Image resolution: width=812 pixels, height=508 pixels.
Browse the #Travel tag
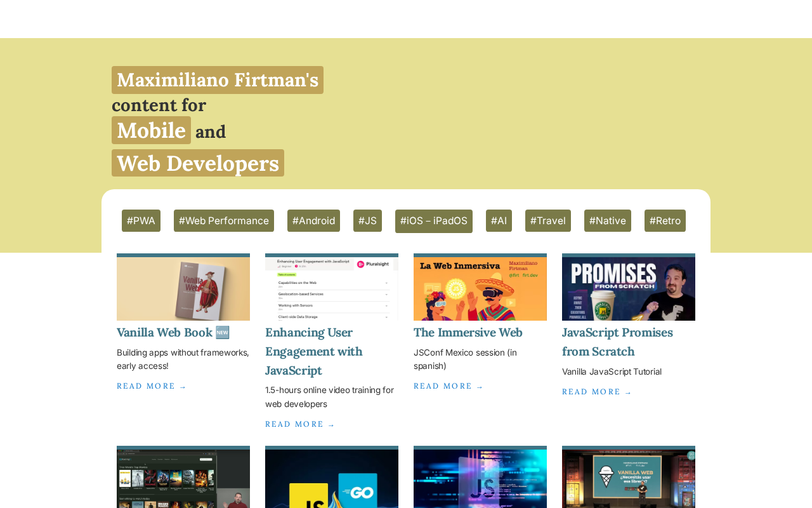point(547,221)
